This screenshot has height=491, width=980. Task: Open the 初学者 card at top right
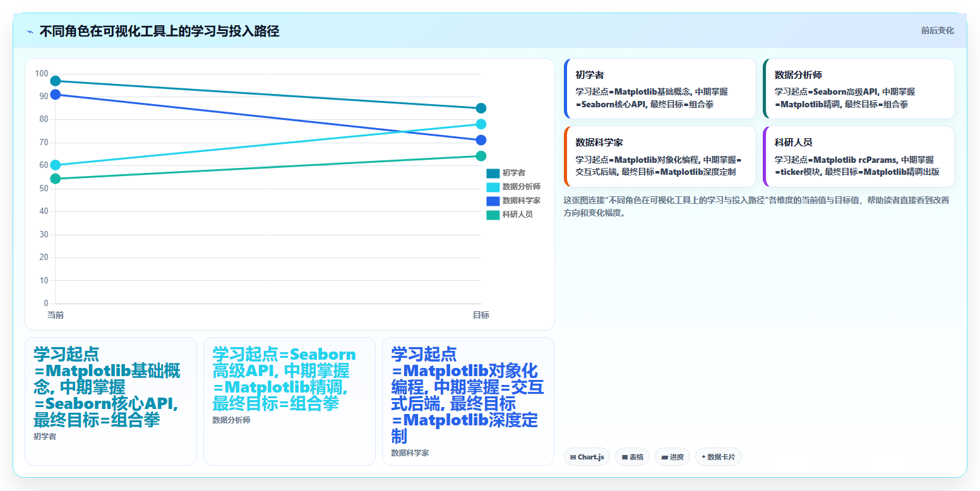[660, 89]
